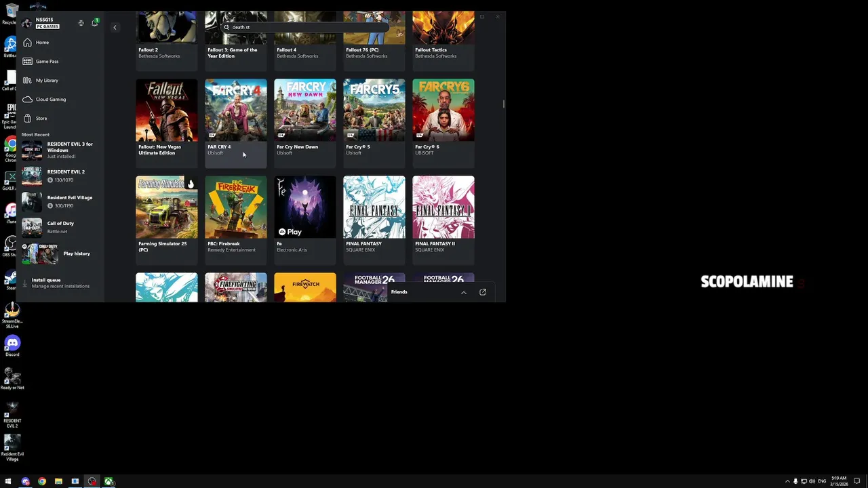Click the Fallout Tactics title text

[431, 50]
